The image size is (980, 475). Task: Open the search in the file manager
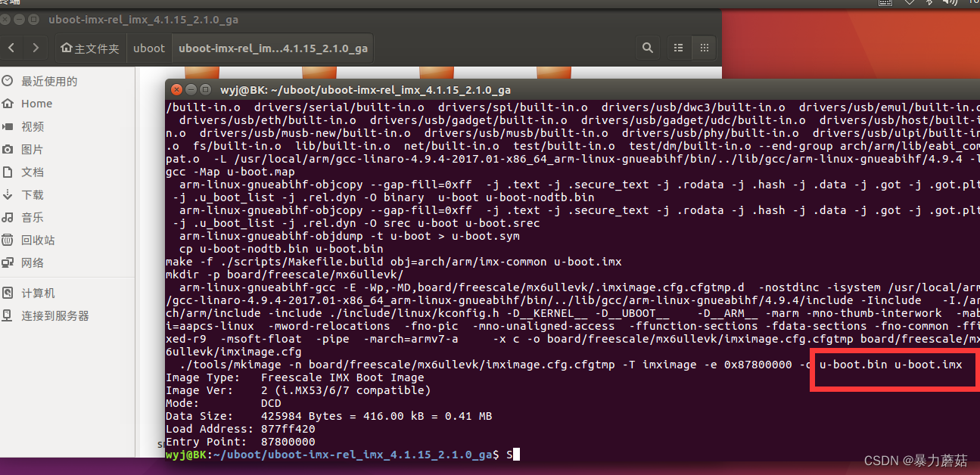click(647, 47)
